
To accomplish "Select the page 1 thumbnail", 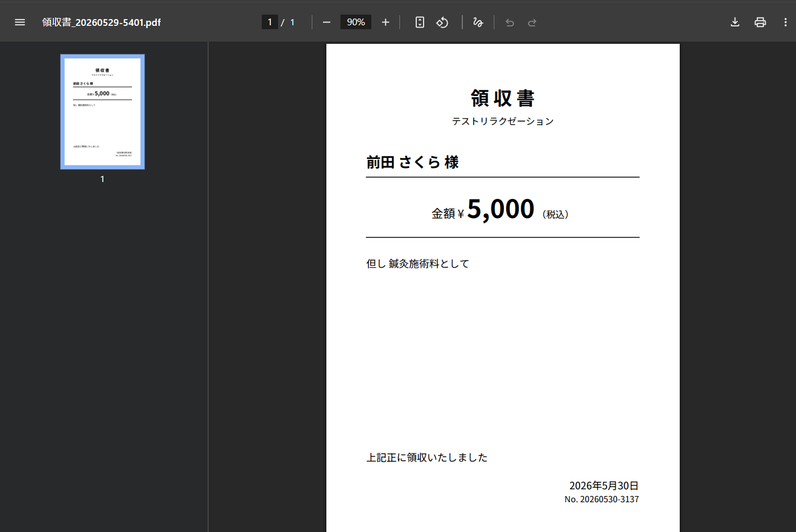I will coord(102,112).
